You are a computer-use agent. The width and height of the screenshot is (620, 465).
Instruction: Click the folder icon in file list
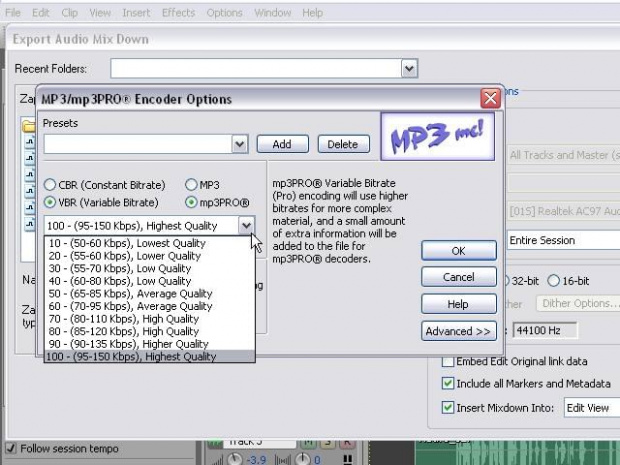(x=28, y=126)
